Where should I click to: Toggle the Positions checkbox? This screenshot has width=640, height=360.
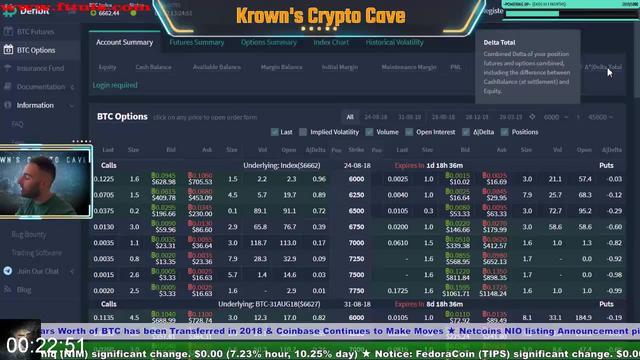click(x=505, y=132)
